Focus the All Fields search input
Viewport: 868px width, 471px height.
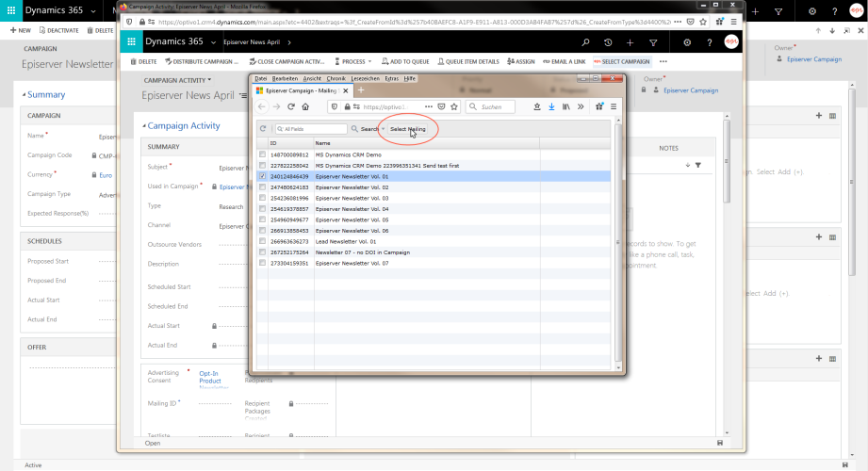click(x=311, y=129)
